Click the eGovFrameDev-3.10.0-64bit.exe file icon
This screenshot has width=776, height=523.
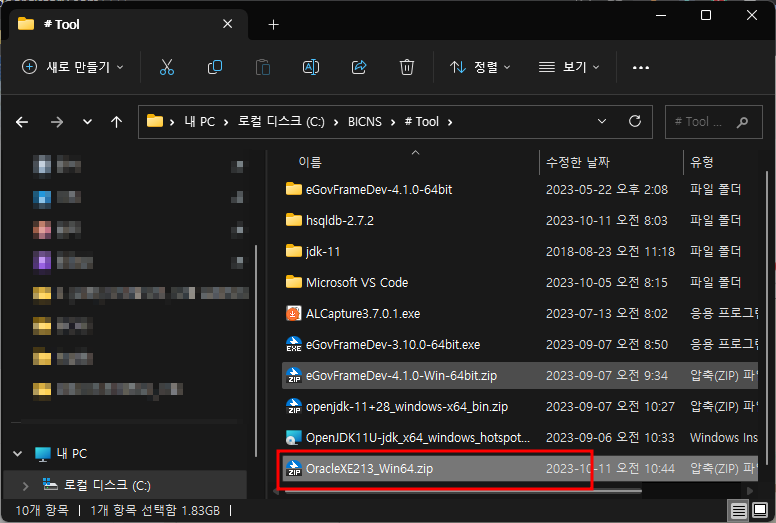coord(293,344)
